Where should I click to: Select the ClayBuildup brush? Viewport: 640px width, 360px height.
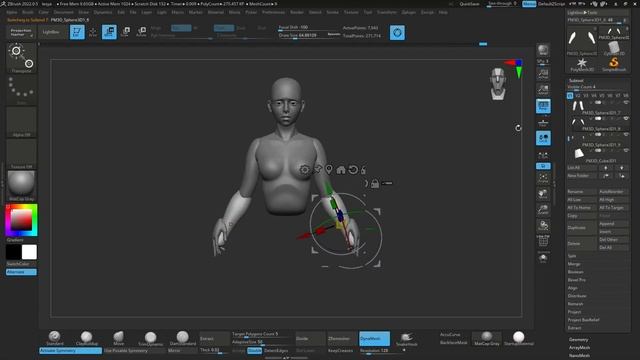pyautogui.click(x=87, y=338)
